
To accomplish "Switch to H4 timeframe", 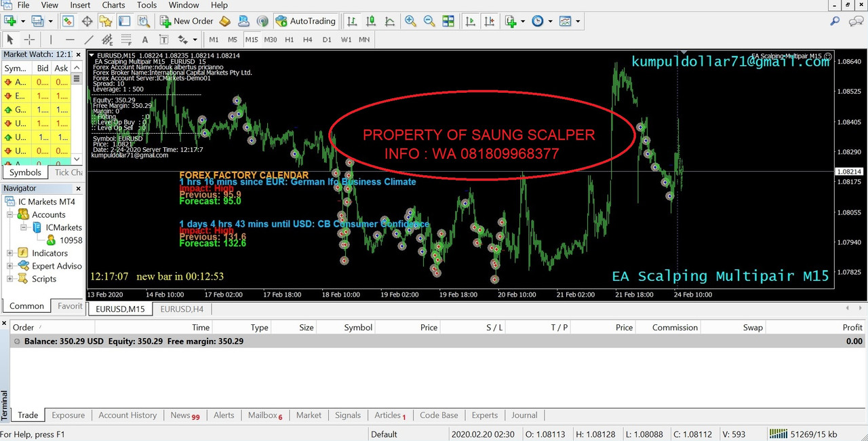I will pos(308,39).
